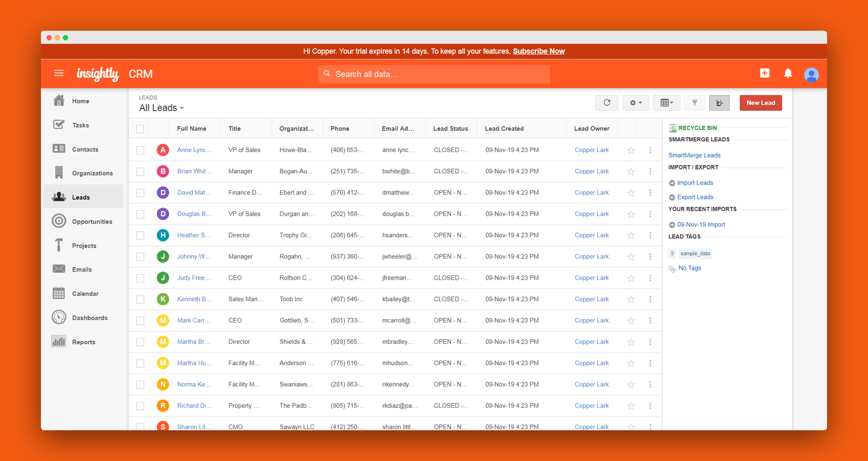The height and width of the screenshot is (461, 868).
Task: Click the Export Leads link
Action: pos(695,197)
